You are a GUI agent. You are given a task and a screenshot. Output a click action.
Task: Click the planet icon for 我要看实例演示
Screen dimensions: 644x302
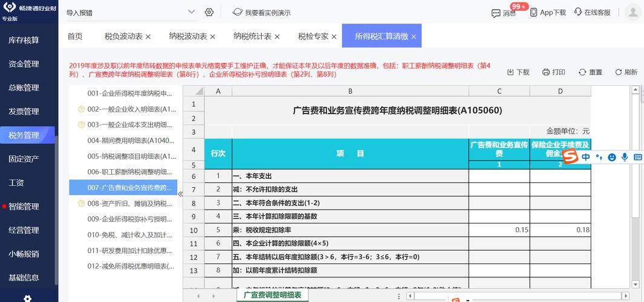pos(237,12)
